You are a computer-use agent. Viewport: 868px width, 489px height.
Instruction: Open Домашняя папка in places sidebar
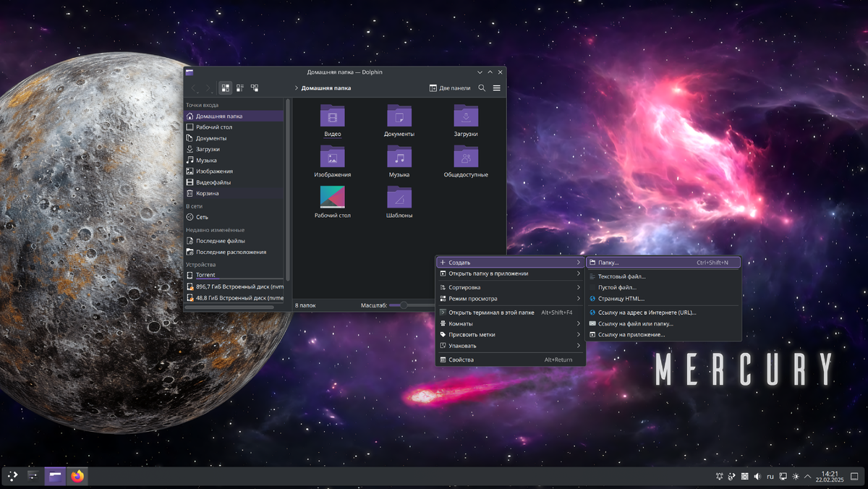click(234, 116)
